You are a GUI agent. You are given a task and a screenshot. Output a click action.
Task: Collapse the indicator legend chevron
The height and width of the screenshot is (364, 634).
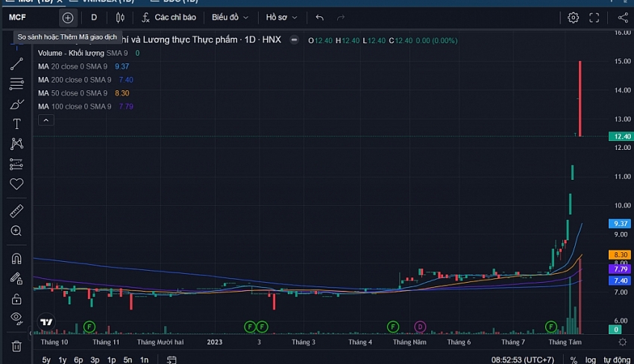(x=45, y=120)
